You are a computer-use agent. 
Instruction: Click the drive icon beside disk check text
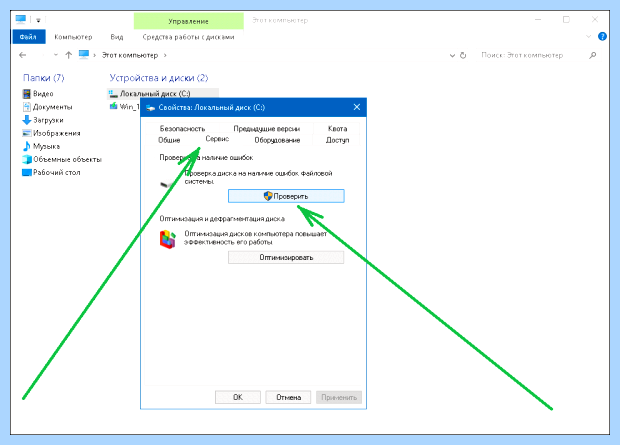click(x=168, y=184)
